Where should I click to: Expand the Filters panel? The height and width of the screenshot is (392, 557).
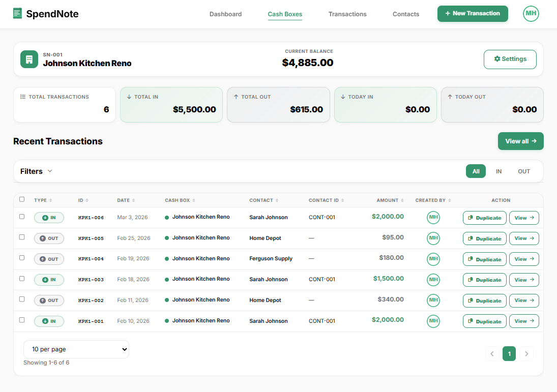(36, 171)
